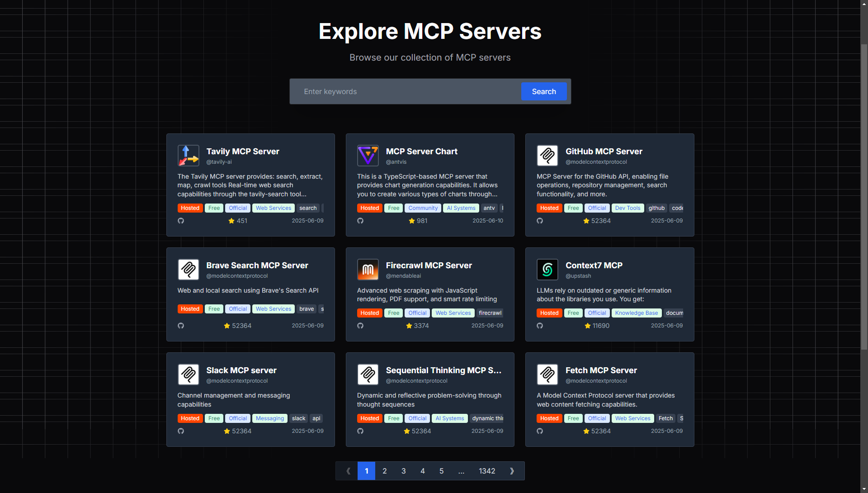Image resolution: width=868 pixels, height=493 pixels.
Task: Click the star icon next to 11690
Action: pyautogui.click(x=588, y=326)
